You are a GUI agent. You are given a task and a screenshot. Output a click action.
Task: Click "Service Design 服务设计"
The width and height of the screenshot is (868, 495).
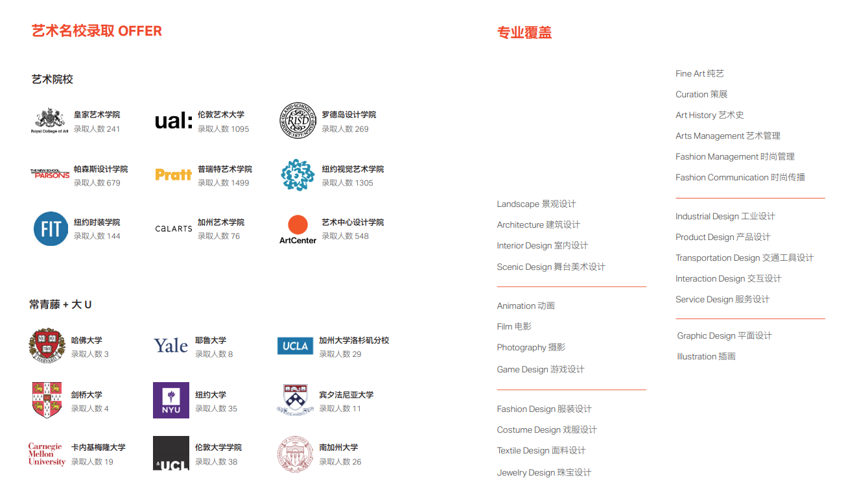(x=722, y=300)
